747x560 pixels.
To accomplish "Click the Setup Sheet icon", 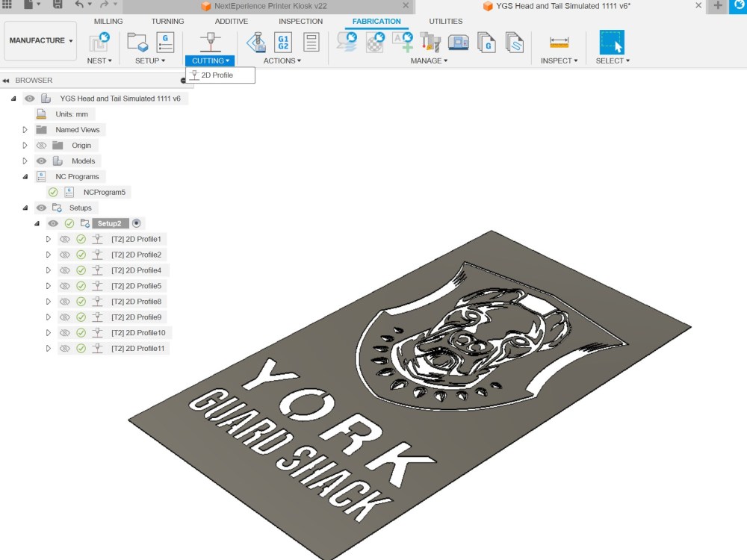I will (311, 42).
